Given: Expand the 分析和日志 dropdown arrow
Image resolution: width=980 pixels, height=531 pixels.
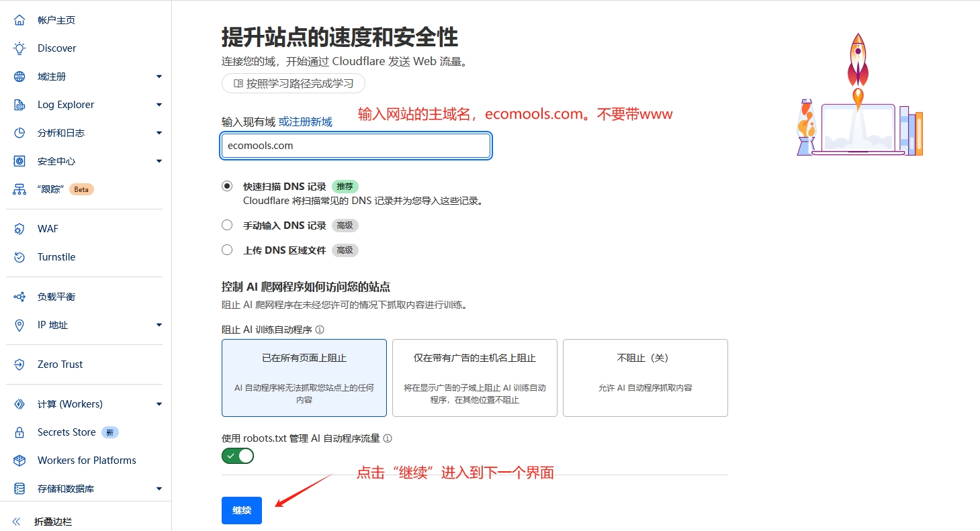Looking at the screenshot, I should click(x=159, y=133).
